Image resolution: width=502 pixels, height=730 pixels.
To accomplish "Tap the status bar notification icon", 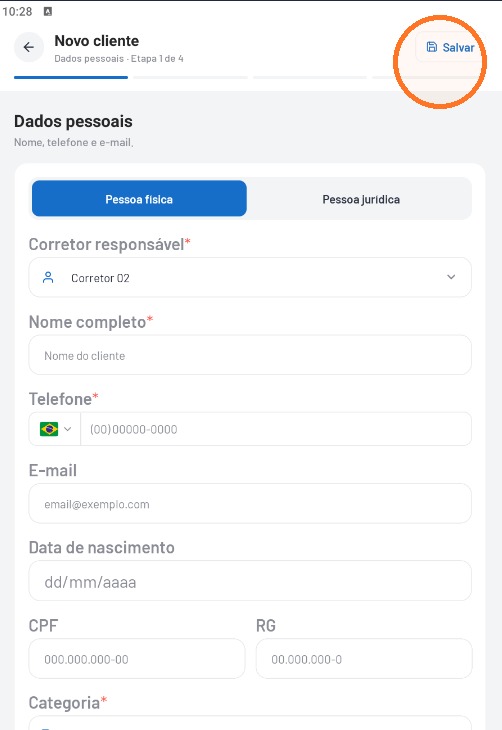I will click(x=47, y=12).
